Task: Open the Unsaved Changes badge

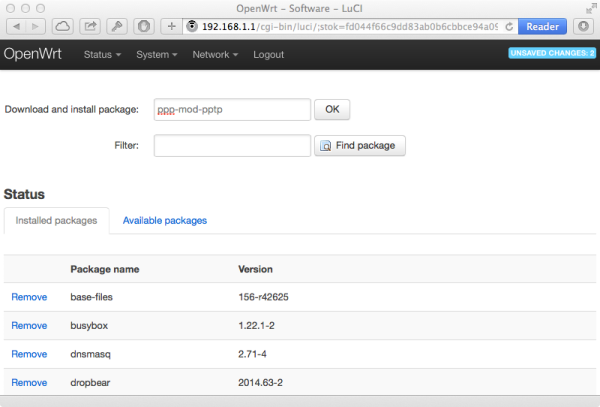Action: point(551,53)
